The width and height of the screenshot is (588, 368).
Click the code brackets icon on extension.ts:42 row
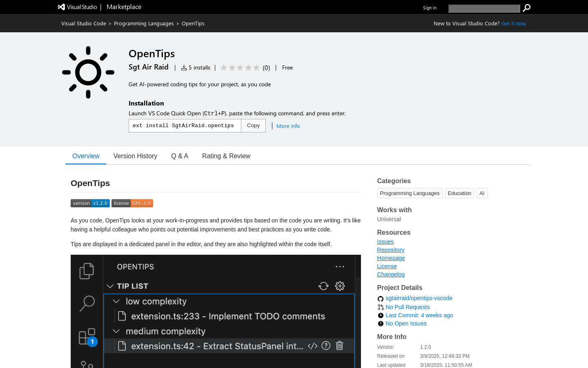312,346
